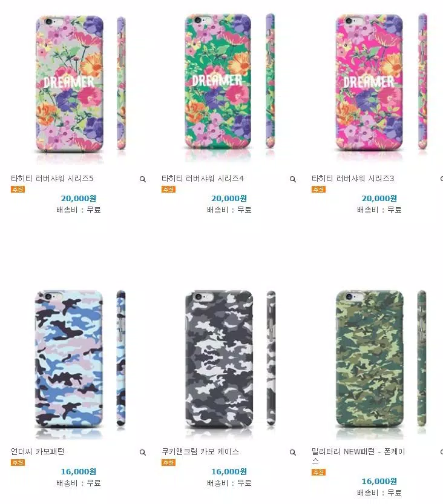Select the green military camouflage case image
This screenshot has height=504, width=443.
(x=381, y=362)
